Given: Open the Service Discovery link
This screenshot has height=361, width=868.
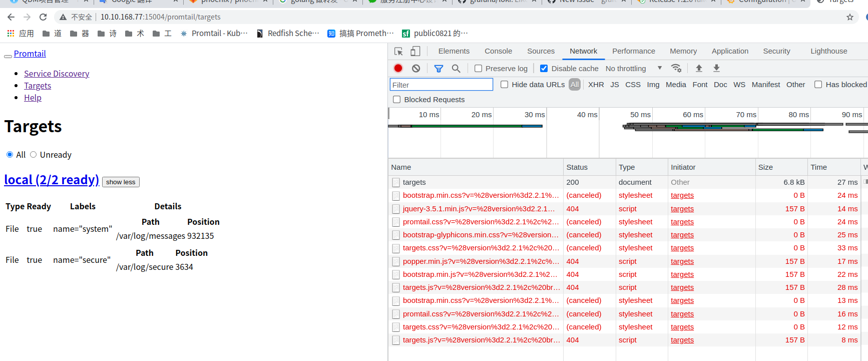Looking at the screenshot, I should tap(57, 74).
